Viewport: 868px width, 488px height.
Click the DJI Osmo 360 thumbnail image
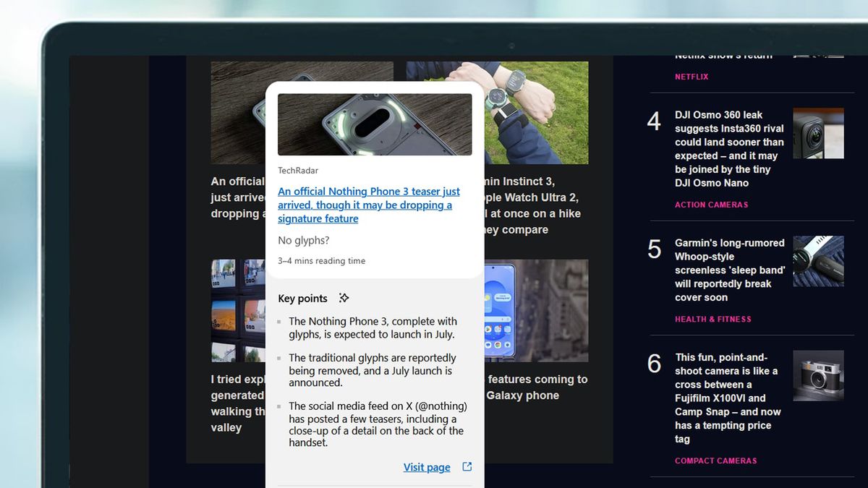818,132
